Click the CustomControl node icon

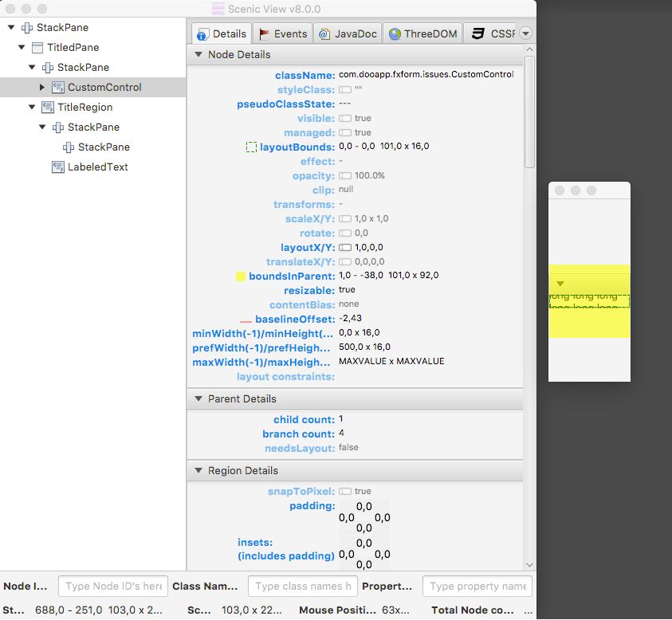(58, 88)
